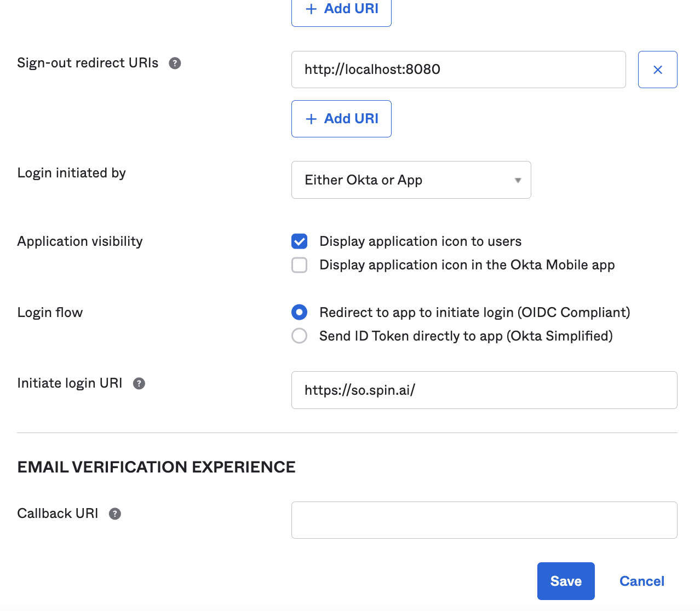
Task: Click the dropdown arrow on Either Okta or App
Action: tap(518, 180)
